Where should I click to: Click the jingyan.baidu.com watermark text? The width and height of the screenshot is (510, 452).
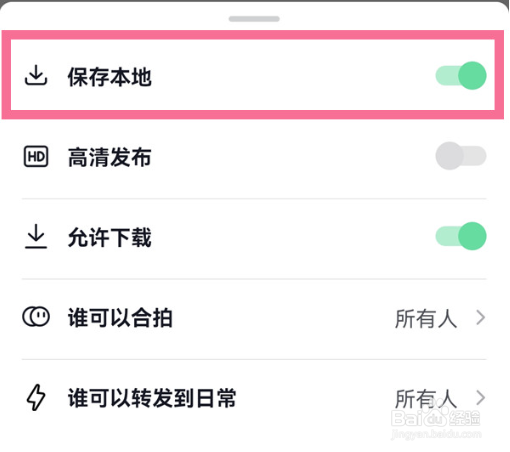point(436,434)
